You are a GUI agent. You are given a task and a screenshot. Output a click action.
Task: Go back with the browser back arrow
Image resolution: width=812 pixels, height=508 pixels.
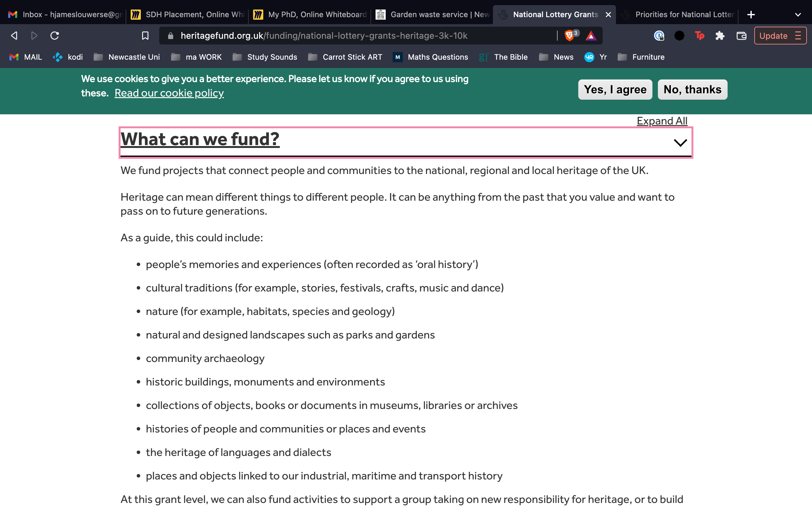[x=14, y=36]
